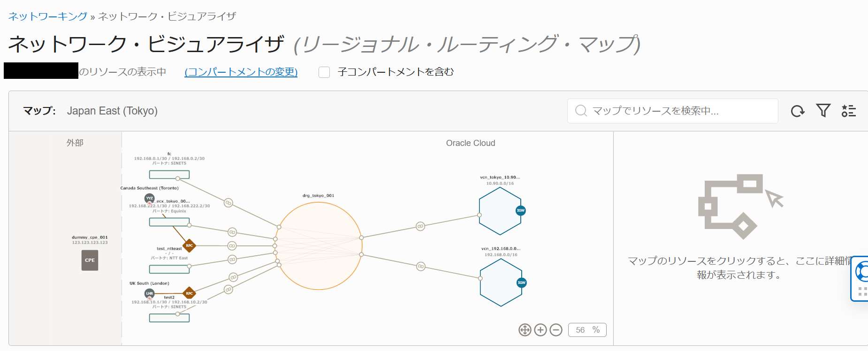Open the map legend icon
Viewport: 868px width, 351px height.
click(849, 111)
